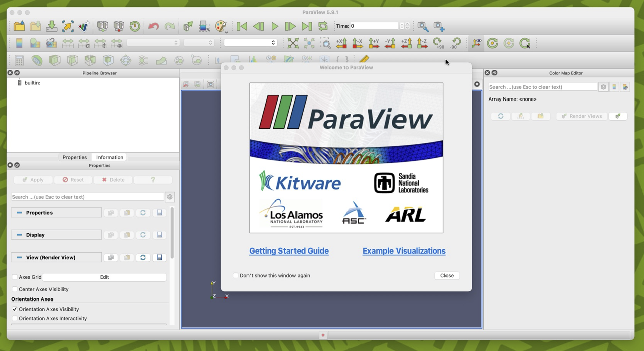Click the Connect to server icon
This screenshot has width=644, height=351.
[x=103, y=26]
